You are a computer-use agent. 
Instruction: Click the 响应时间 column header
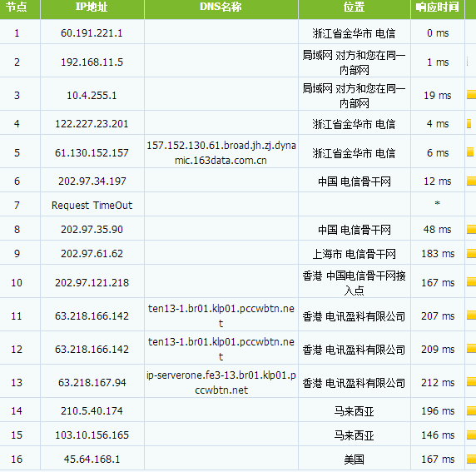pos(437,7)
